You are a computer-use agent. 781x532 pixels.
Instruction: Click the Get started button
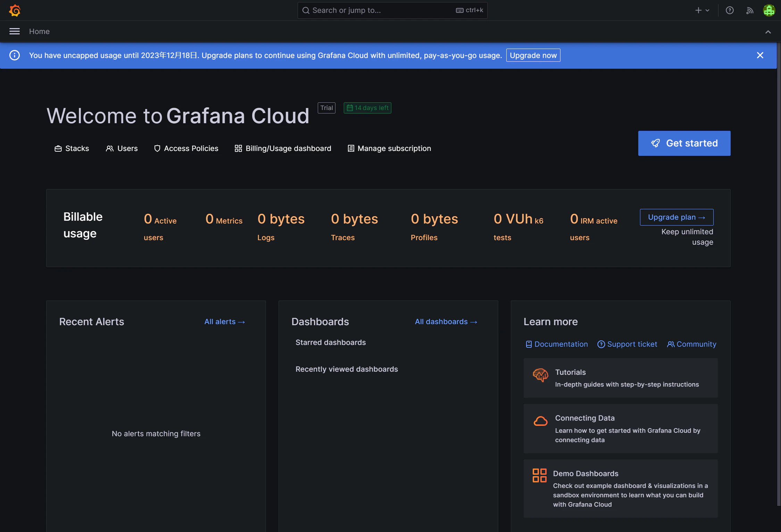[684, 143]
